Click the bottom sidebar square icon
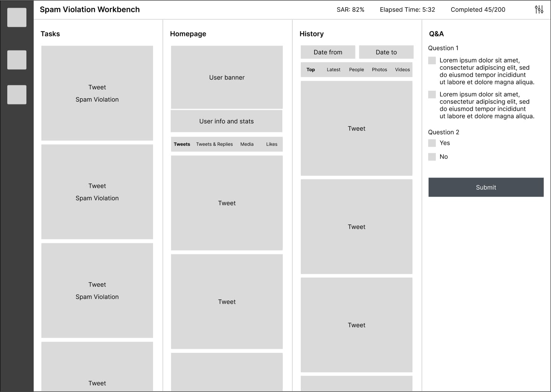This screenshot has height=392, width=551. [17, 95]
